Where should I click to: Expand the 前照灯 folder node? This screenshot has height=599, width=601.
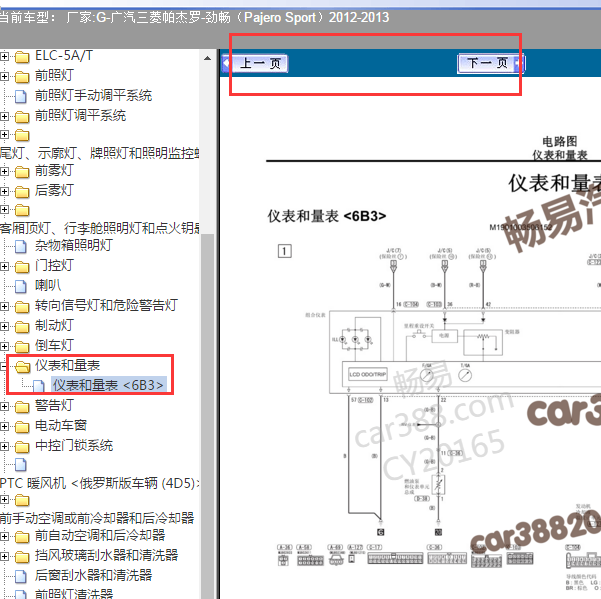pos(4,77)
